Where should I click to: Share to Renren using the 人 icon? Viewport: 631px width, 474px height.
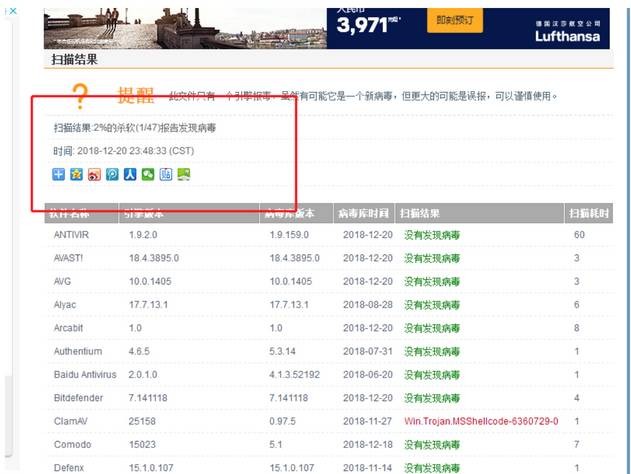coord(130,174)
